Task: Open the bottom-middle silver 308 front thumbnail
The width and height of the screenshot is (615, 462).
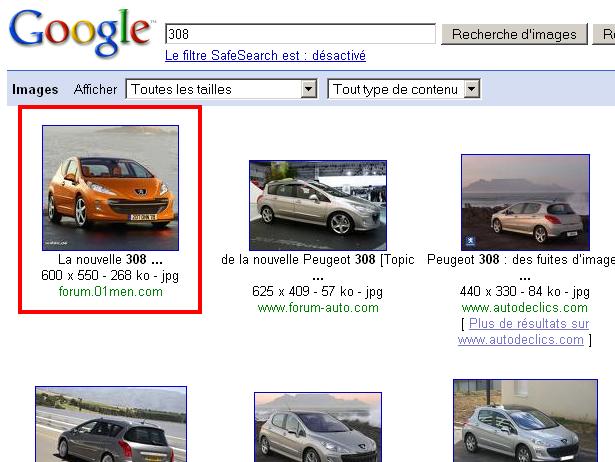Action: click(318, 427)
